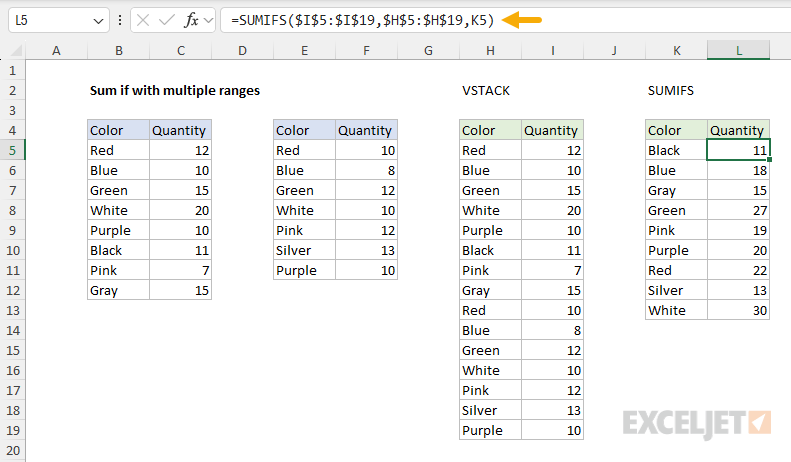Click cell H13 containing Red

click(490, 310)
